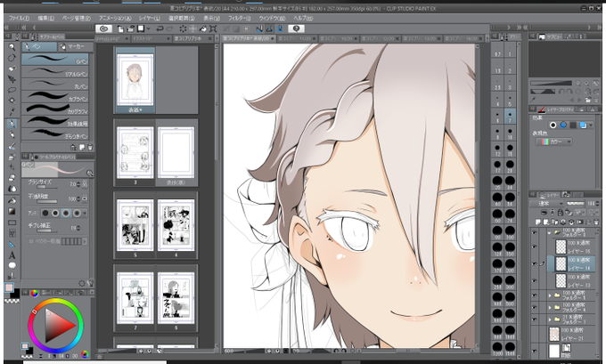Click the 不透明度 opacity slider bar
The width and height of the screenshot is (606, 364).
[x=47, y=201]
